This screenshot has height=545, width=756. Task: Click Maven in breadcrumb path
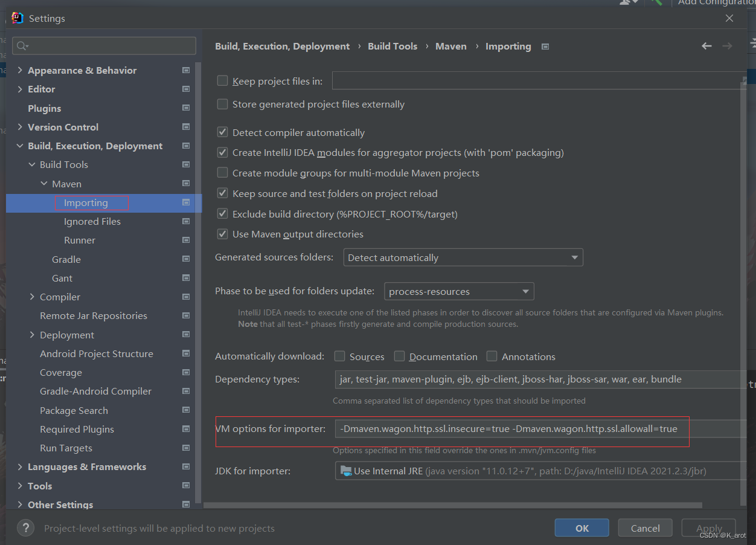click(x=451, y=46)
